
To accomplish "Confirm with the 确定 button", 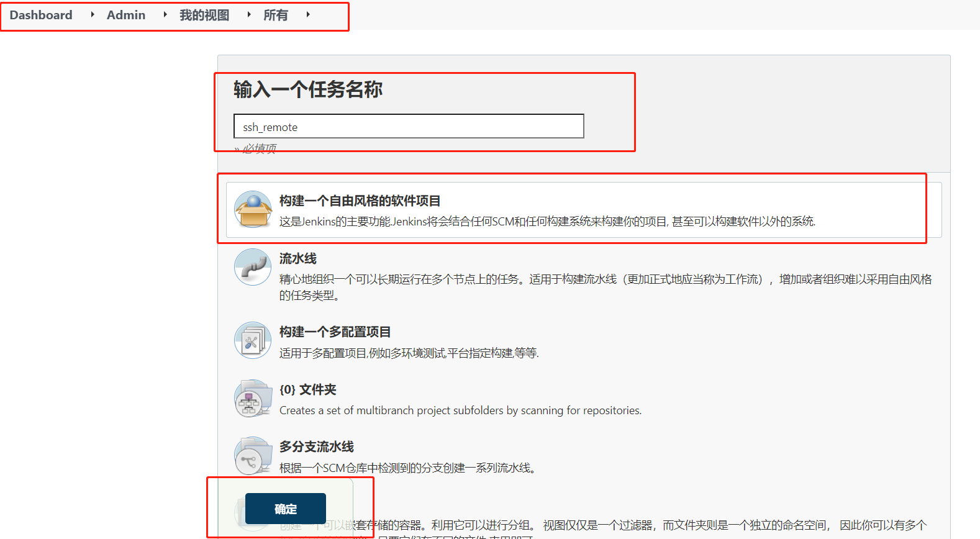I will pos(286,509).
